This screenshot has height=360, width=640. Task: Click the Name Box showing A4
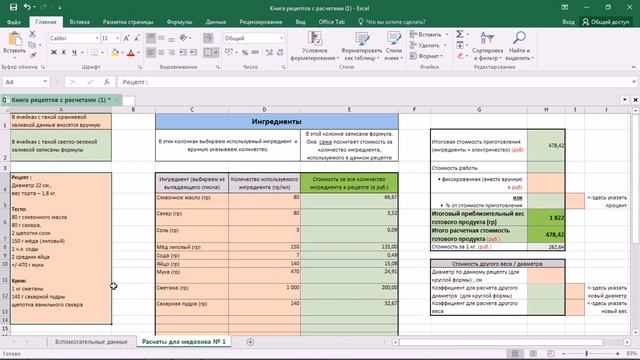(x=25, y=82)
